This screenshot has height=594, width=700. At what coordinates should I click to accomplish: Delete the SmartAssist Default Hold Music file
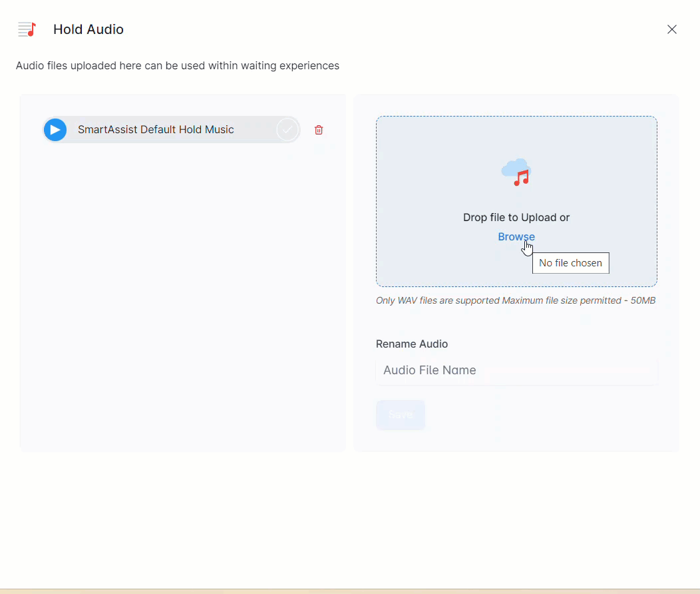pyautogui.click(x=319, y=130)
